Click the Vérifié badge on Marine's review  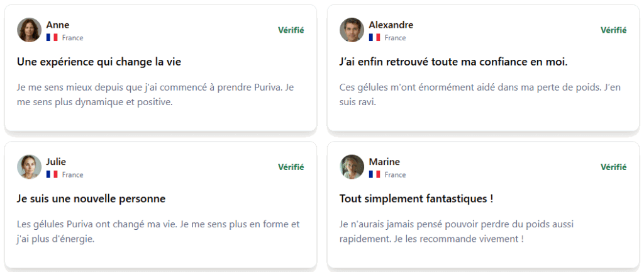[614, 167]
